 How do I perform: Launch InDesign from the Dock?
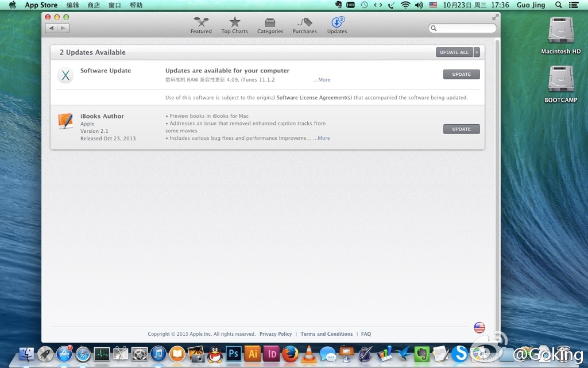[x=272, y=354]
